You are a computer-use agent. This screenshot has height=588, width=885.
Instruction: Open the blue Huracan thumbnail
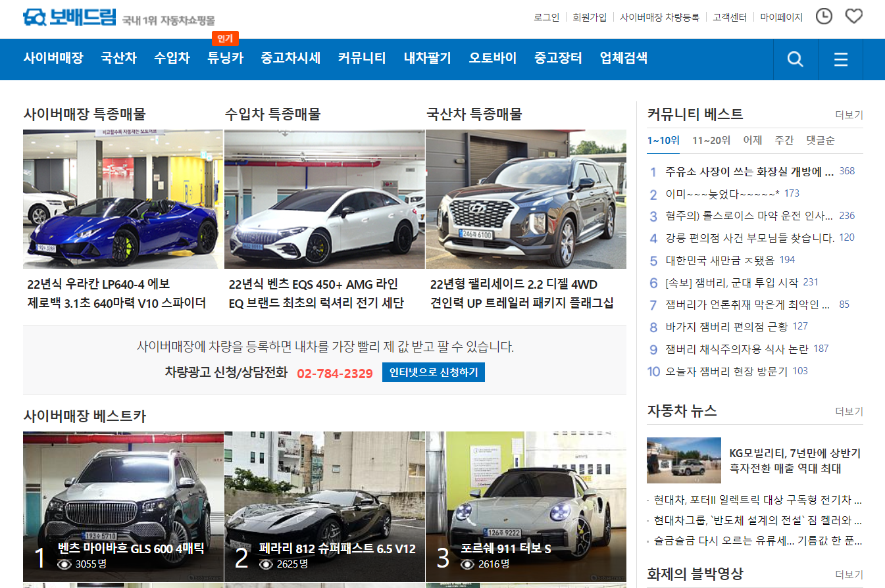coord(123,199)
